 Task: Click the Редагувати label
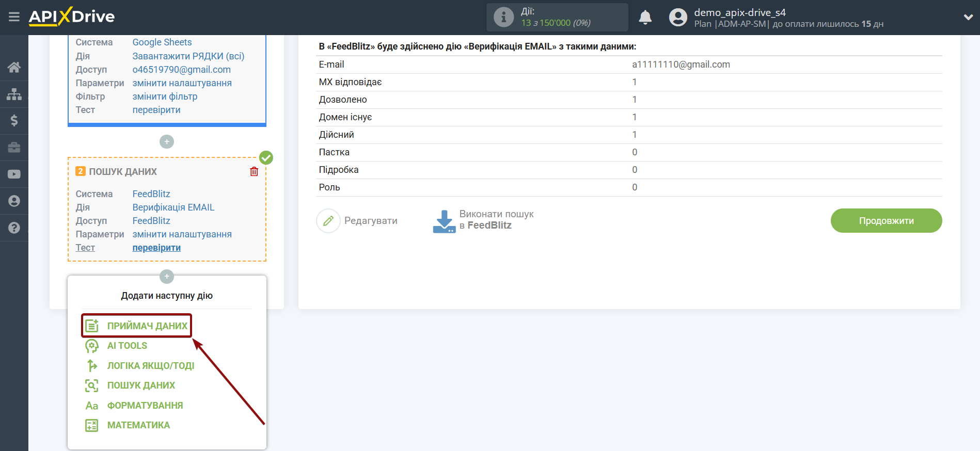point(371,221)
